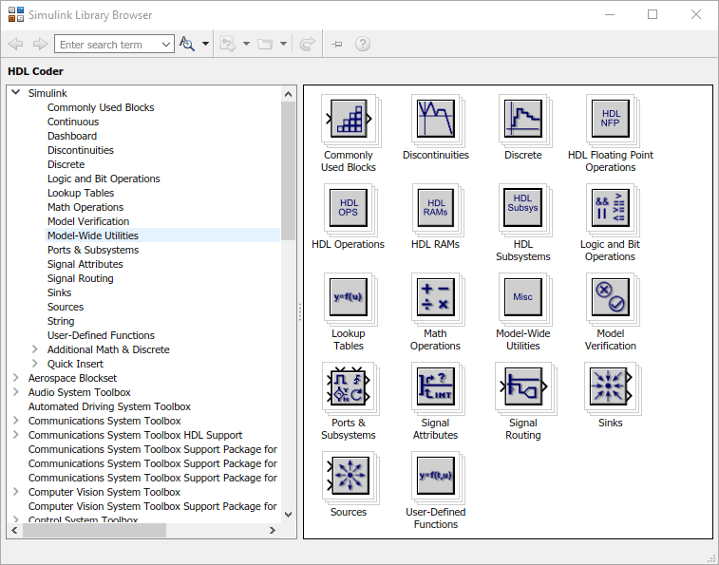Open the HDL Subsystems library icon
719x565 pixels.
pyautogui.click(x=522, y=209)
